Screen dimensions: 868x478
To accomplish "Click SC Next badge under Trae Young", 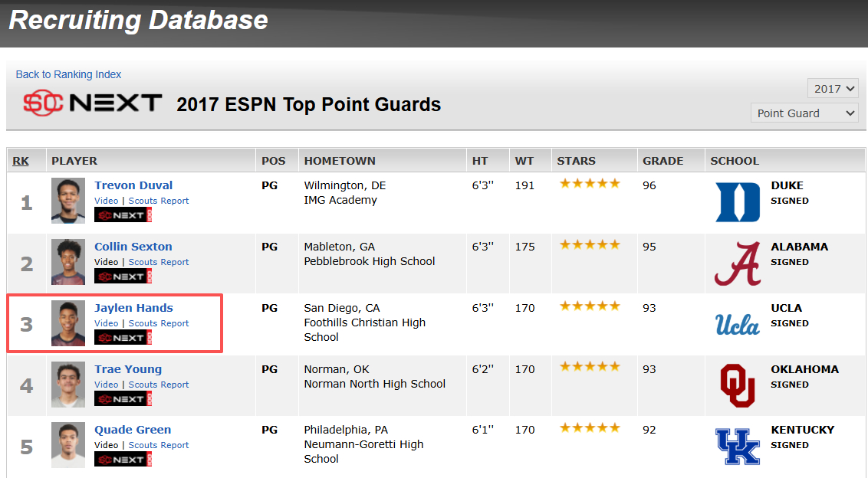I will pos(123,399).
